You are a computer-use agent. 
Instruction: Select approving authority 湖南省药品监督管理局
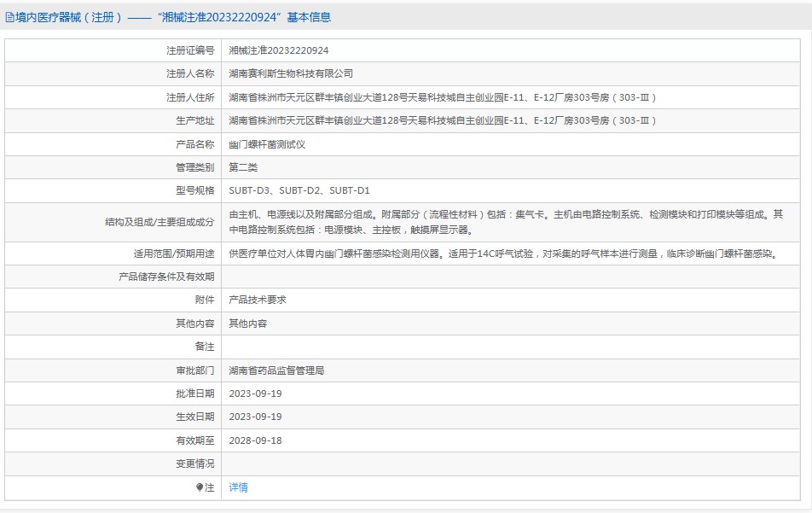click(x=276, y=370)
